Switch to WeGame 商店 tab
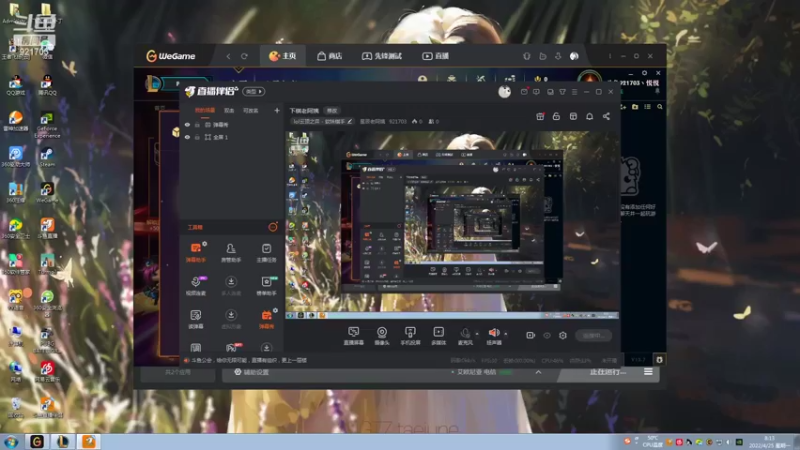 coord(330,56)
